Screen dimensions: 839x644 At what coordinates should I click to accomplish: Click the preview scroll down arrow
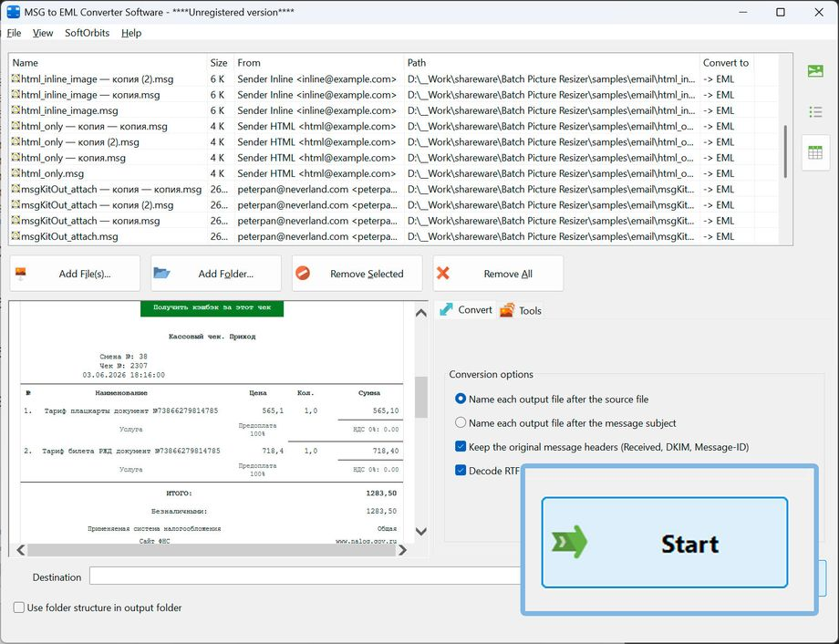pyautogui.click(x=421, y=532)
